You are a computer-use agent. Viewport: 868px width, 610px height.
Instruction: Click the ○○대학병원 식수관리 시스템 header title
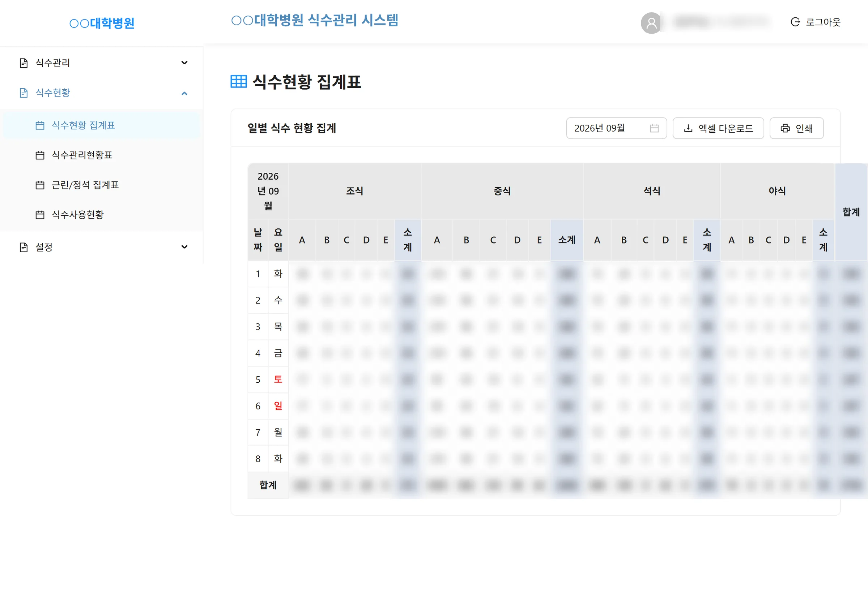315,20
